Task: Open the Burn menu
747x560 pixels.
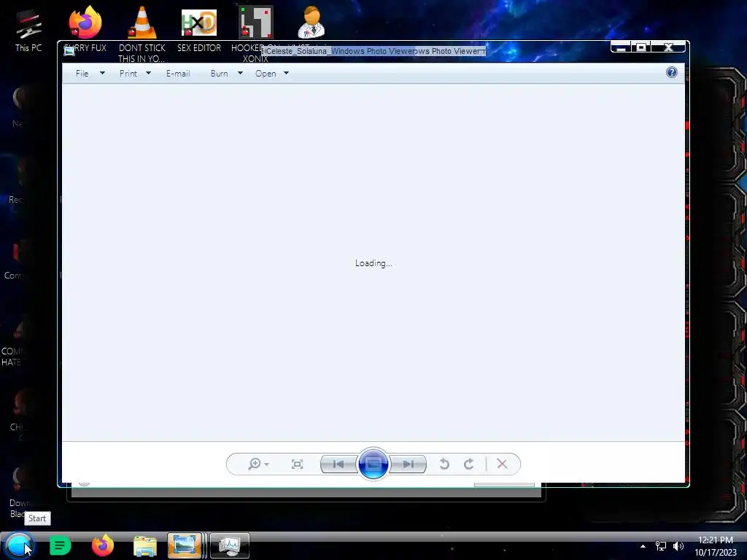Action: (219, 74)
